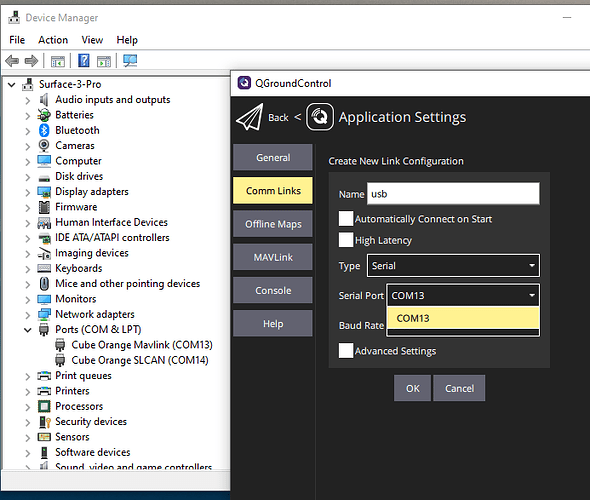This screenshot has height=500, width=590.
Task: Click the Cameras webcam icon in device tree
Action: click(x=44, y=146)
